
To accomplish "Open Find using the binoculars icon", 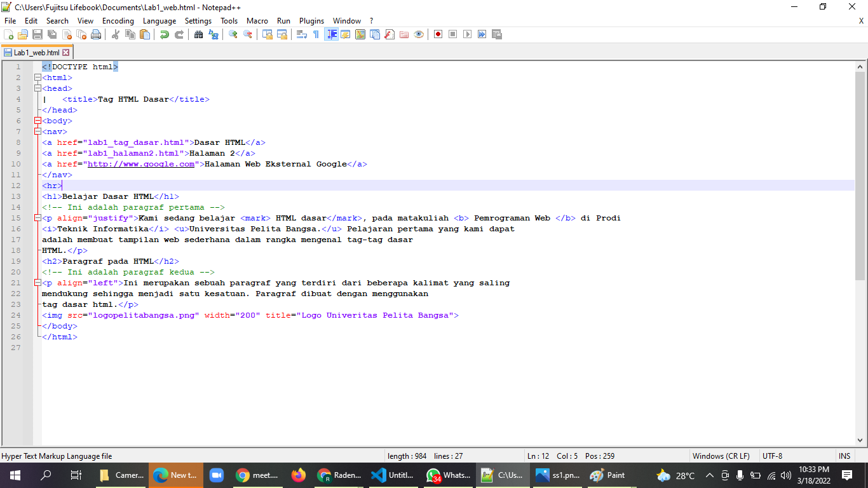I will [199, 34].
